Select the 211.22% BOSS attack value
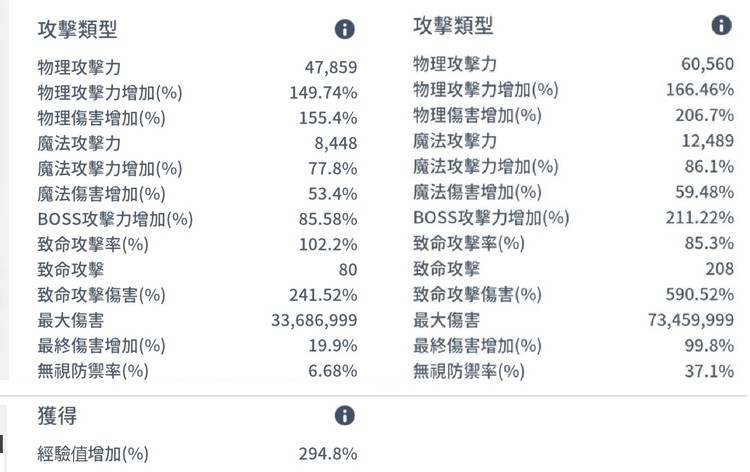Screen dimensions: 750x472 (700, 218)
